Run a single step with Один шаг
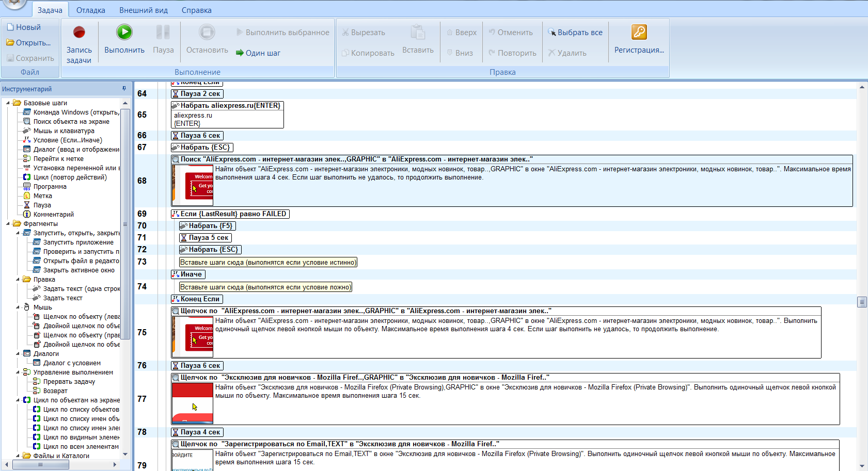Image resolution: width=868 pixels, height=471 pixels. pyautogui.click(x=258, y=53)
